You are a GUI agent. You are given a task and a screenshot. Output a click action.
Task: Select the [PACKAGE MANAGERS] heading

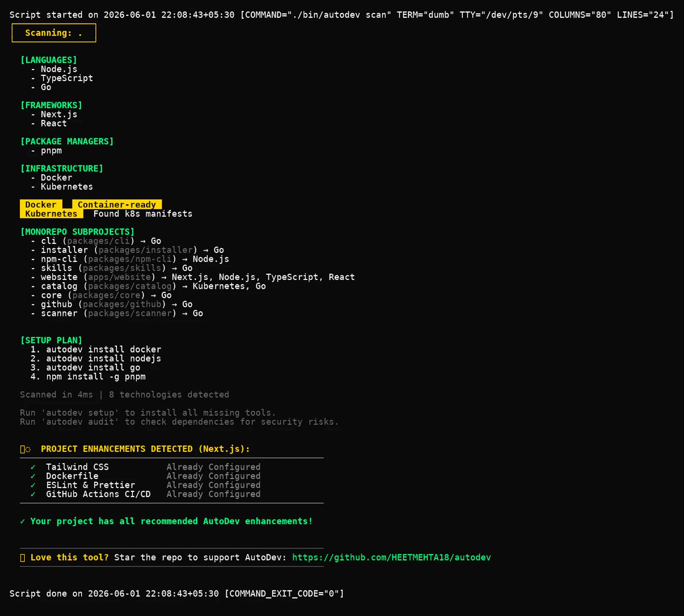tap(67, 141)
